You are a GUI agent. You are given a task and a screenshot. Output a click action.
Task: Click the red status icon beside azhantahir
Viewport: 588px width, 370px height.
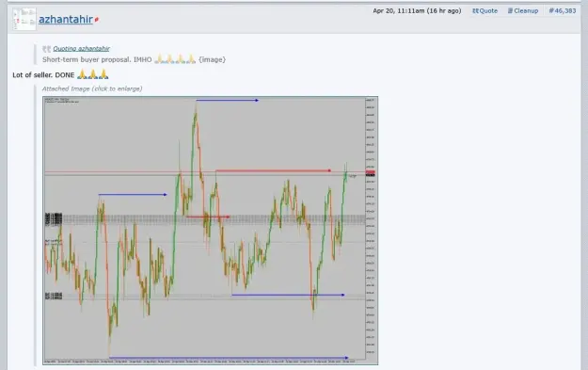[96, 20]
